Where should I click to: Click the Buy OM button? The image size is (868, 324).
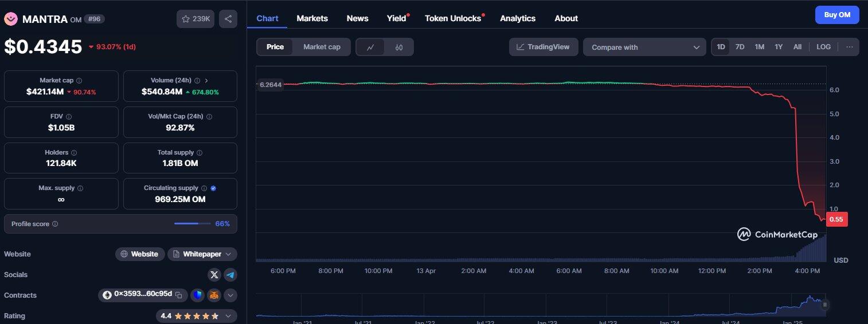tap(837, 15)
